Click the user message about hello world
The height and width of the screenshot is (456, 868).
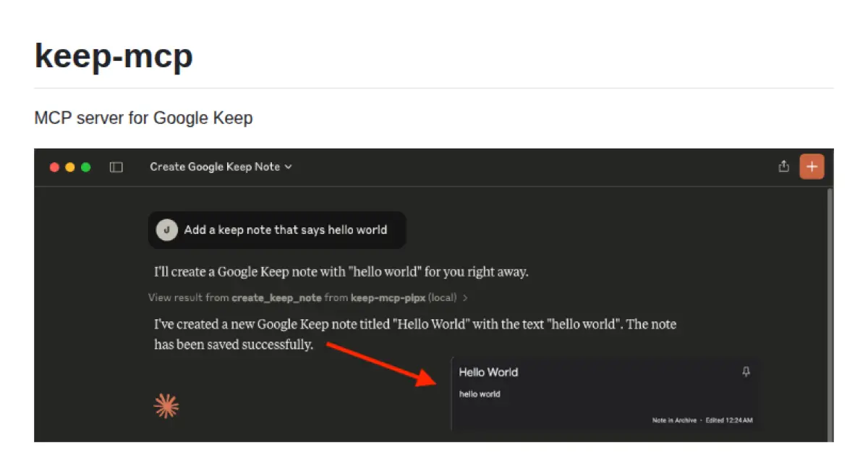click(x=285, y=230)
